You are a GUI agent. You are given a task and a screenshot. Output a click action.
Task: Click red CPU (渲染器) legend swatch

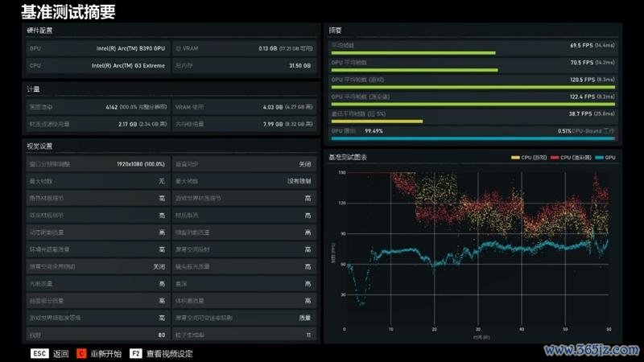click(x=555, y=157)
